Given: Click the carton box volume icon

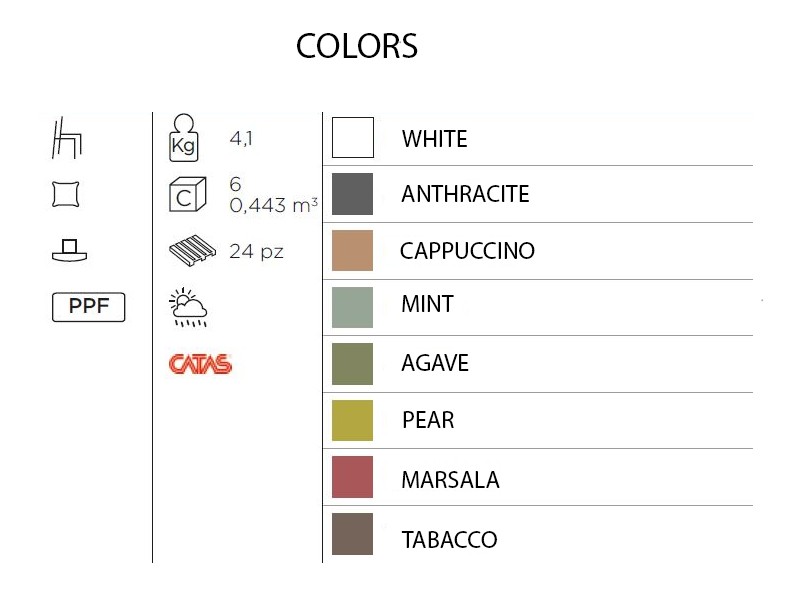Looking at the screenshot, I should click(186, 195).
